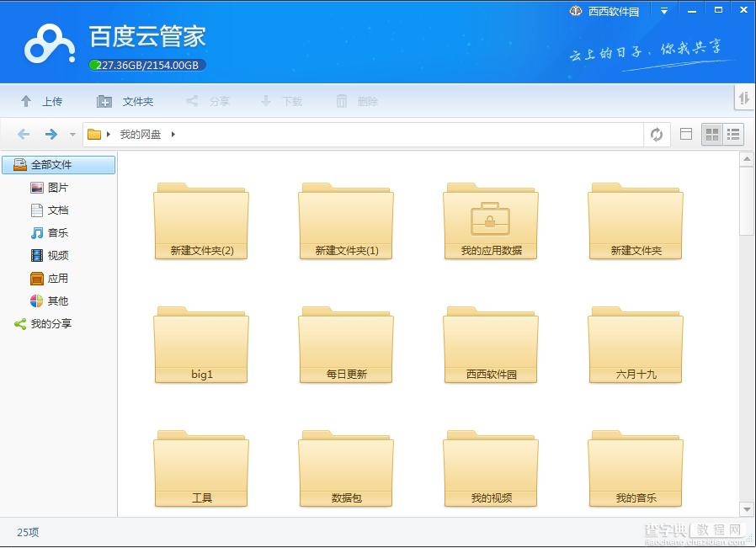
Task: Go back with the left arrow
Action: 24,134
